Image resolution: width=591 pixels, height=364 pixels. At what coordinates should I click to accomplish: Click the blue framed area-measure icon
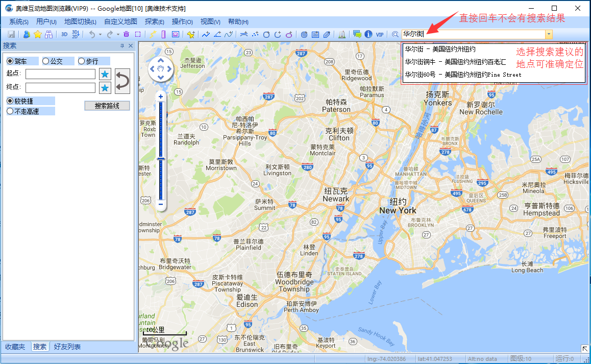click(x=175, y=34)
